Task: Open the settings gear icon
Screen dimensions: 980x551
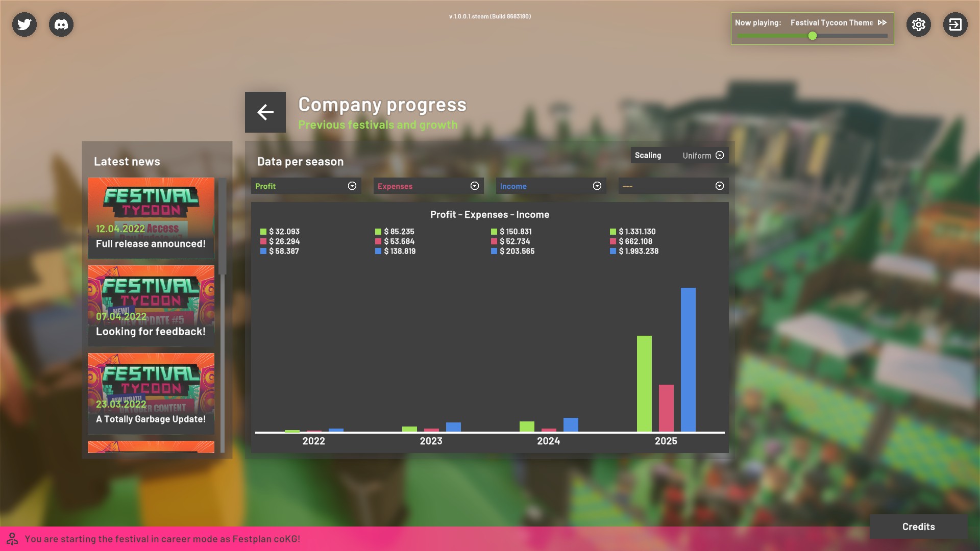Action: pos(918,24)
